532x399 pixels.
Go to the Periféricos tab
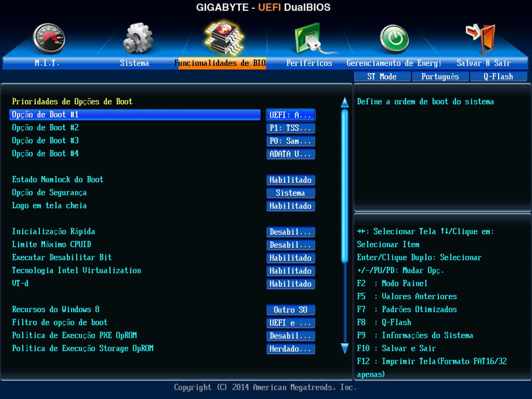pyautogui.click(x=309, y=63)
